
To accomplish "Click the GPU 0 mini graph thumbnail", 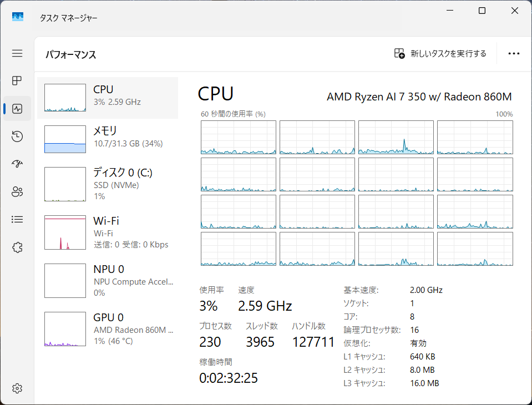I will 65,329.
